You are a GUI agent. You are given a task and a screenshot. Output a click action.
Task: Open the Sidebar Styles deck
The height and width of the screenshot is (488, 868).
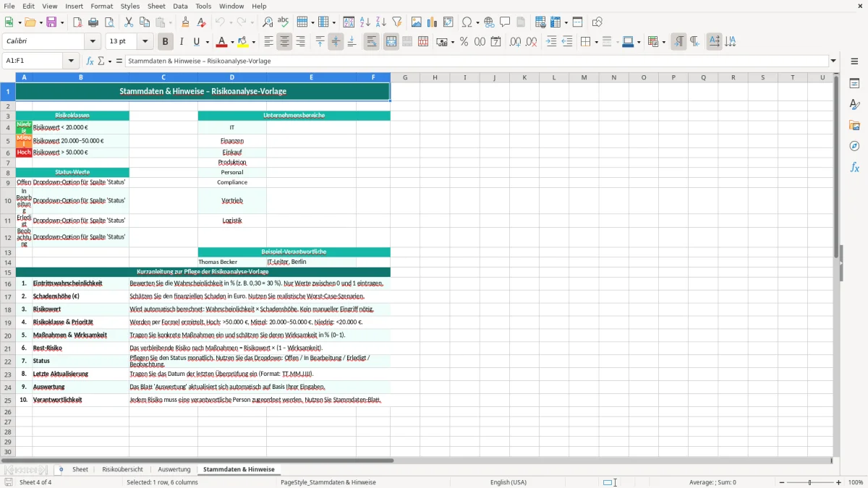854,104
